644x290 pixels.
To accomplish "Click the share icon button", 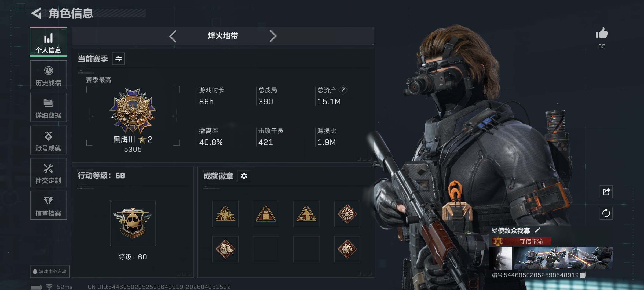I will click(x=606, y=192).
